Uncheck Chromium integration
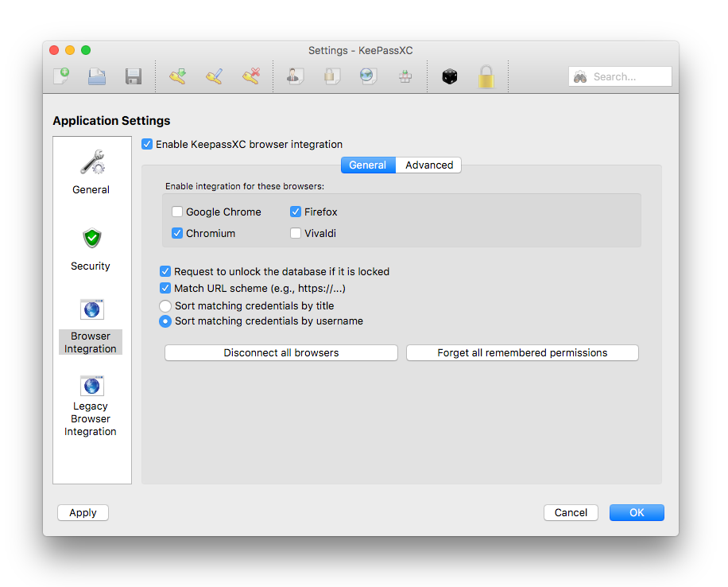The image size is (728, 587). coord(177,233)
